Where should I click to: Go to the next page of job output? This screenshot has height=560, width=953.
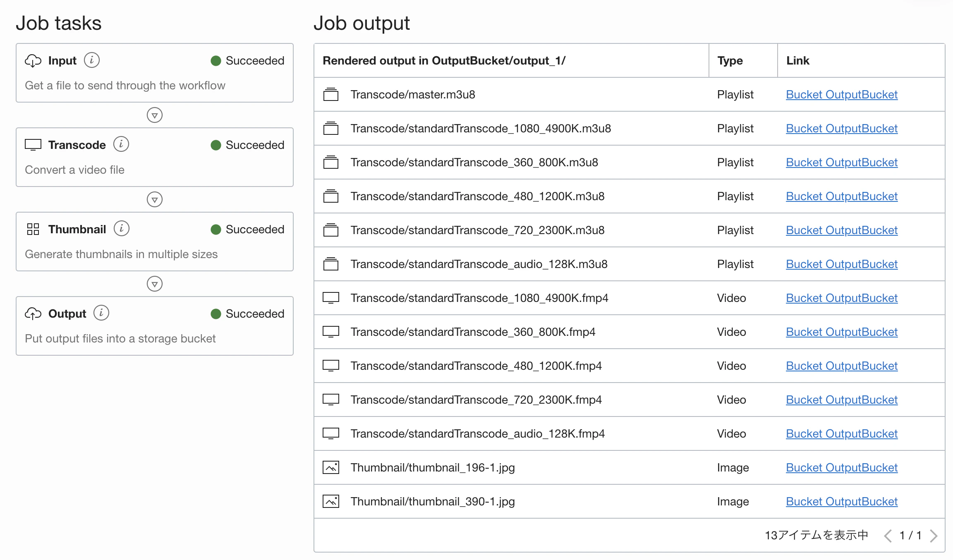tap(934, 536)
